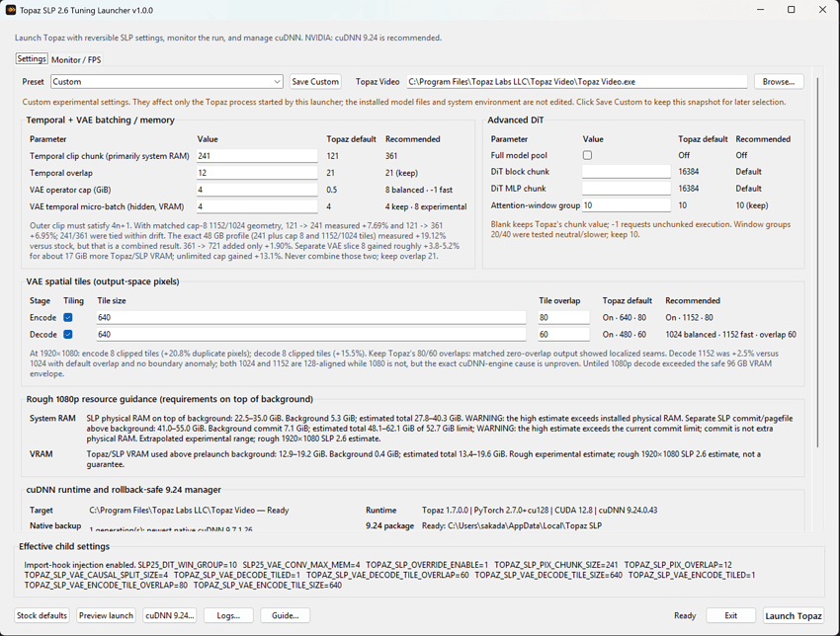840x636 pixels.
Task: Click the Save Custom button
Action: tap(315, 81)
